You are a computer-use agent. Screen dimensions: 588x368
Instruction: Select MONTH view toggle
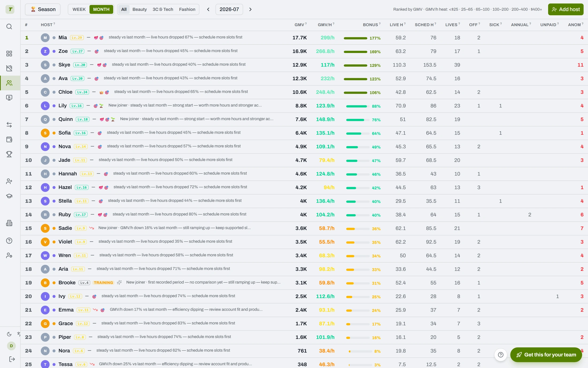(101, 9)
